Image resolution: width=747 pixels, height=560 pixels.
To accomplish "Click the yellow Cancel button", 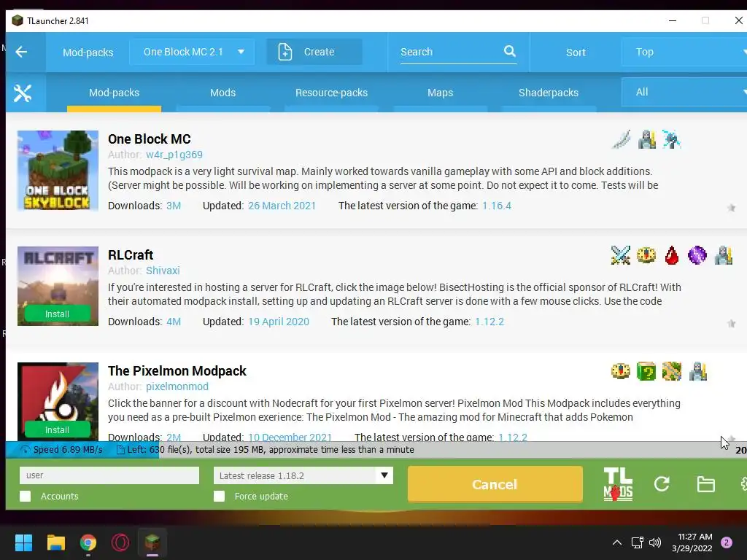I will point(495,484).
